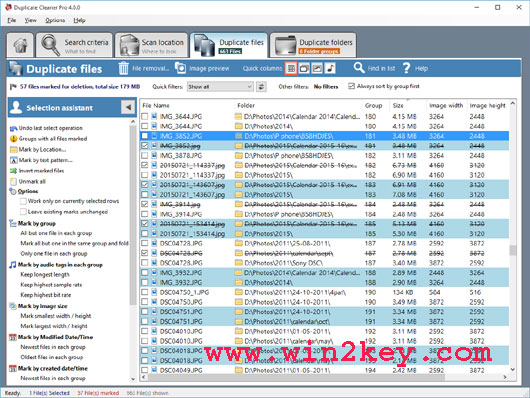Check the IMG_3878.JPG row checkbox

[x=145, y=156]
